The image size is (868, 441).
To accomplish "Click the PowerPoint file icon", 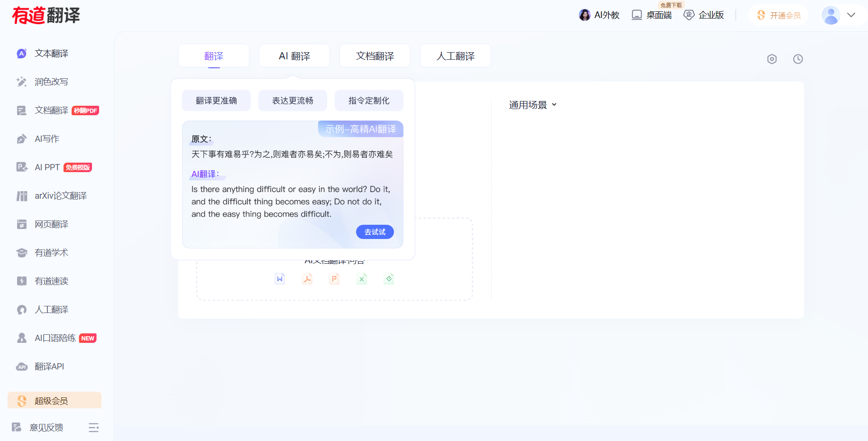I will 334,279.
